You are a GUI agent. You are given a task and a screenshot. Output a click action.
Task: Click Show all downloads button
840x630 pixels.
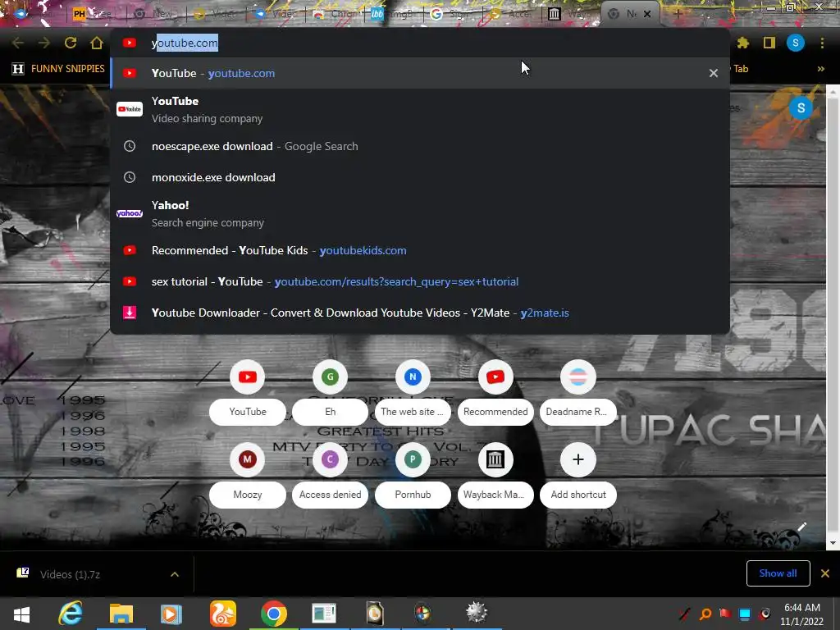(778, 573)
